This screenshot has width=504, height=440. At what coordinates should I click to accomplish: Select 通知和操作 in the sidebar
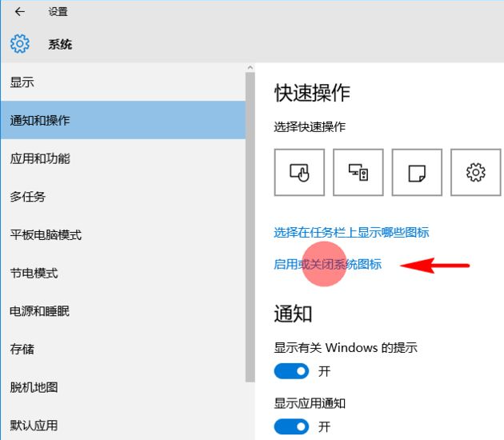[x=40, y=120]
